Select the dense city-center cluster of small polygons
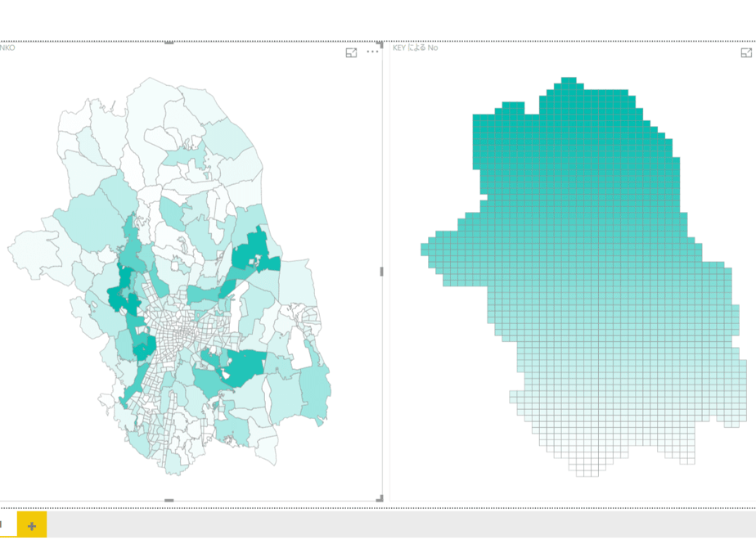The width and height of the screenshot is (756, 540). 182,334
